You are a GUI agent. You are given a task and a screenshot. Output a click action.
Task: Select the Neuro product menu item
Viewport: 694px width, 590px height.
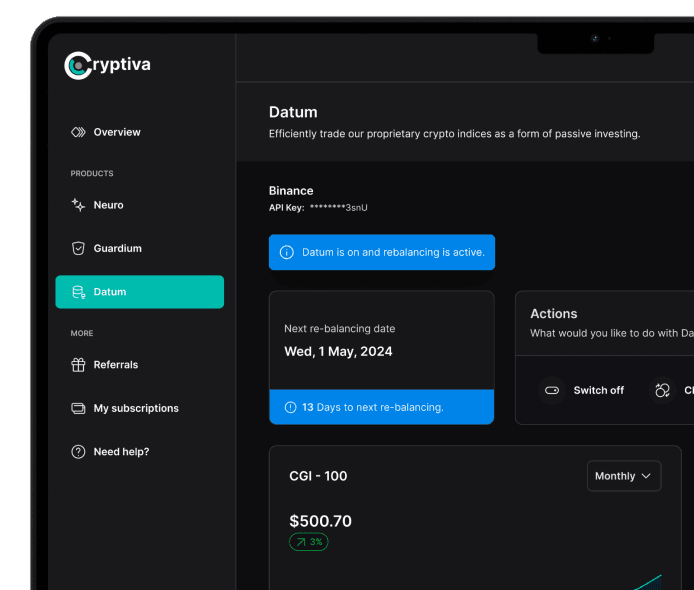click(x=108, y=205)
